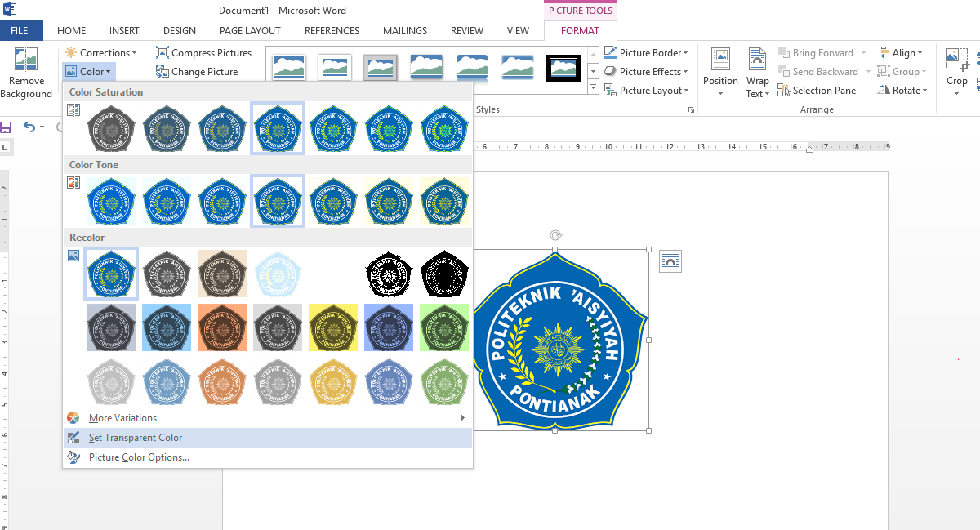The width and height of the screenshot is (980, 530).
Task: Select the PICTURE TOOLS FORMAT tab
Action: pos(580,31)
